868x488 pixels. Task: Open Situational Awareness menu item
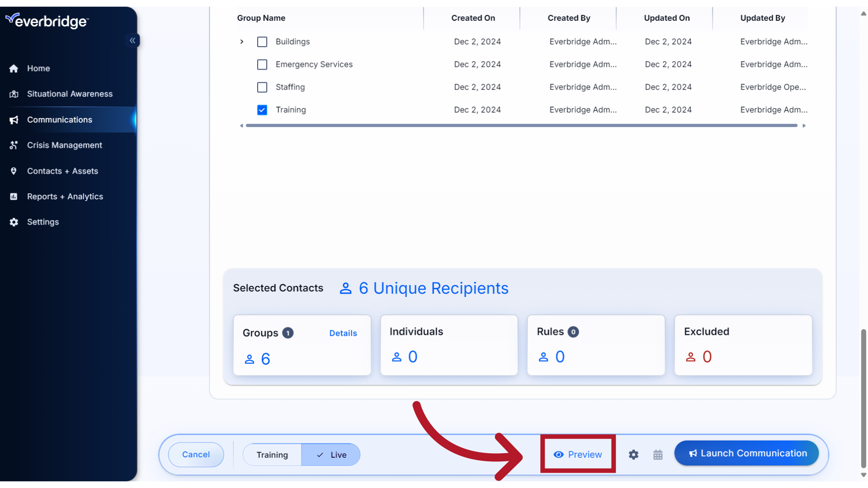click(x=68, y=94)
